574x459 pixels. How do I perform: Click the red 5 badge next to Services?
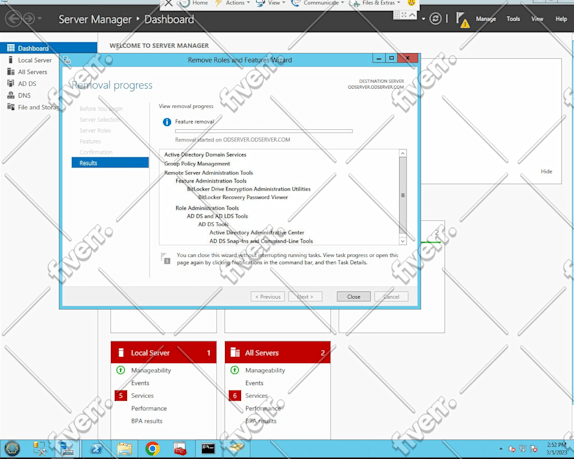coord(121,396)
